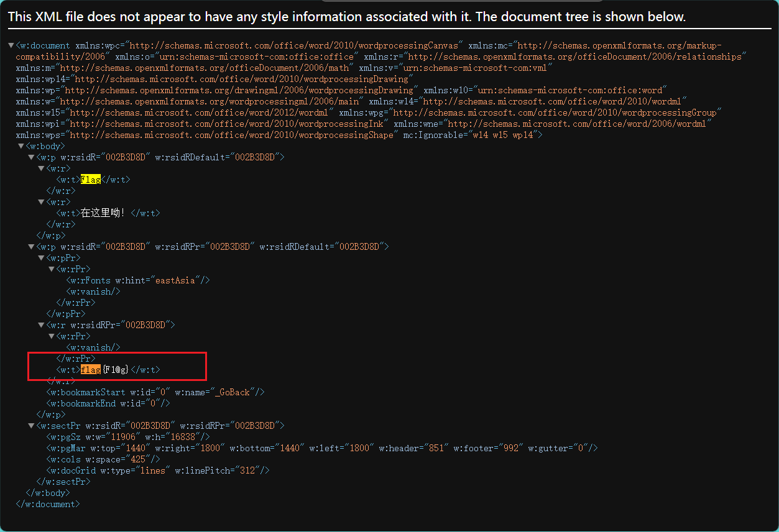
Task: Collapse the w:sectPr node triangle
Action: (31, 426)
